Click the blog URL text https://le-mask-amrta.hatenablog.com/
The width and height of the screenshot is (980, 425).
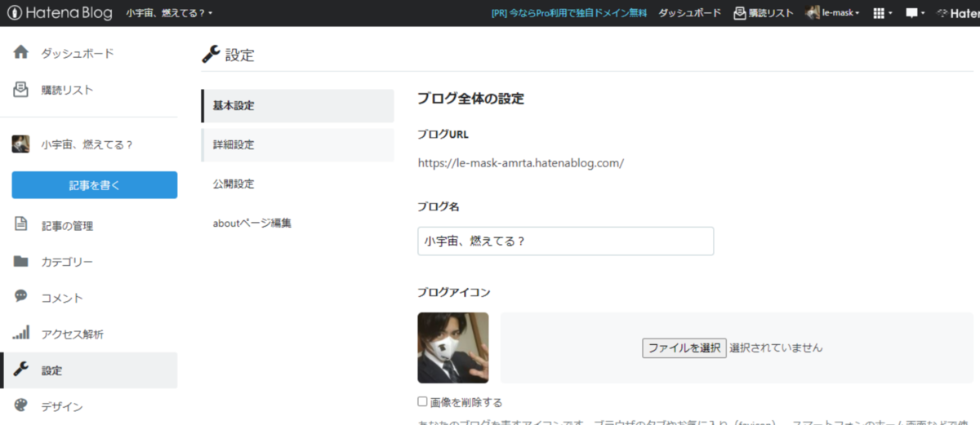[x=520, y=162]
